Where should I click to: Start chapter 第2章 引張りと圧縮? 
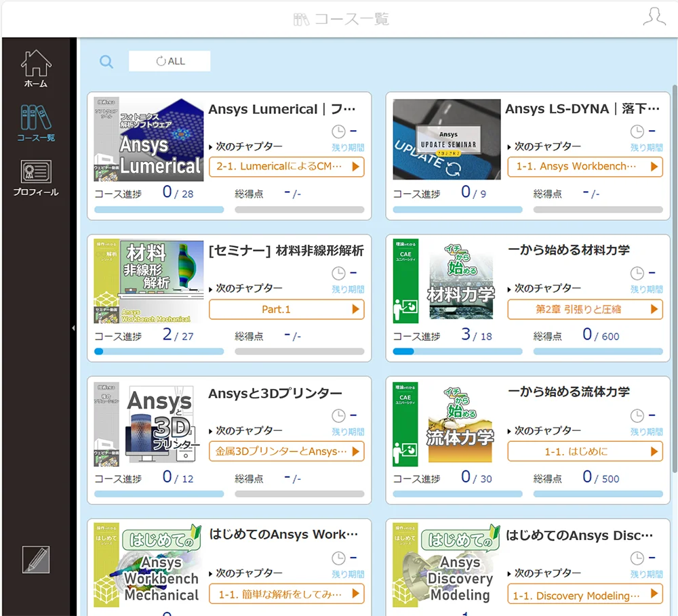coord(585,309)
